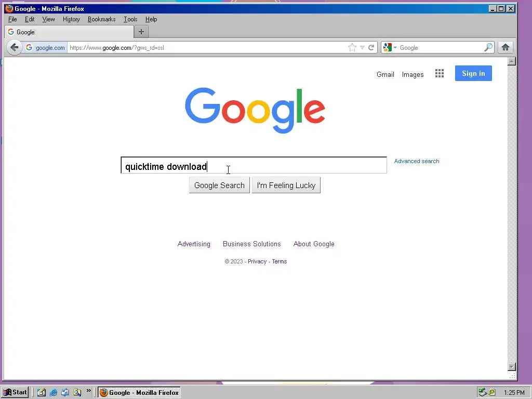This screenshot has height=399, width=532.
Task: Open the About Google link
Action: pyautogui.click(x=314, y=244)
